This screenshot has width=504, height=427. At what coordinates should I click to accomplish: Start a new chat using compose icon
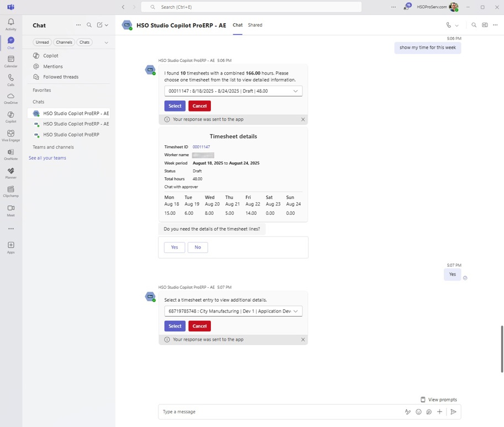tap(100, 25)
